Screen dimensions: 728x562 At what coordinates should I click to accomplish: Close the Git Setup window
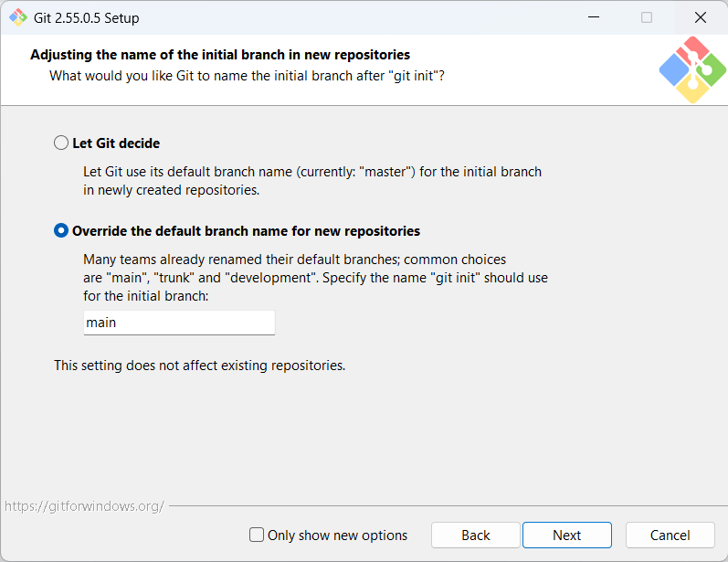[701, 17]
